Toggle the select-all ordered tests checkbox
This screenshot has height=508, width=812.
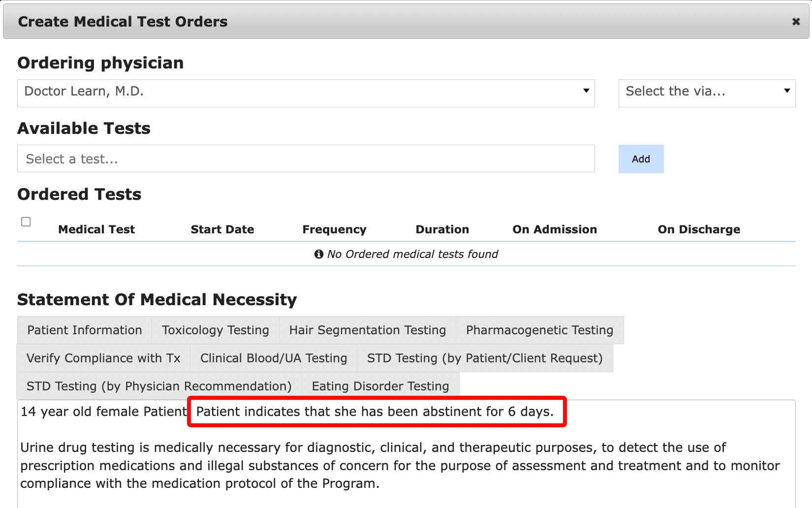(26, 222)
